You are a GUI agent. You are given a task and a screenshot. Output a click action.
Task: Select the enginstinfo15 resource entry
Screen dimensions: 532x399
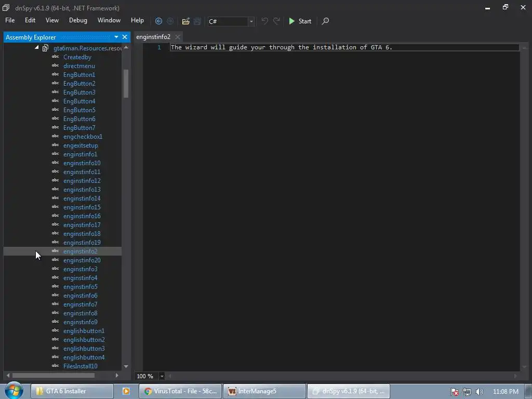(x=82, y=207)
